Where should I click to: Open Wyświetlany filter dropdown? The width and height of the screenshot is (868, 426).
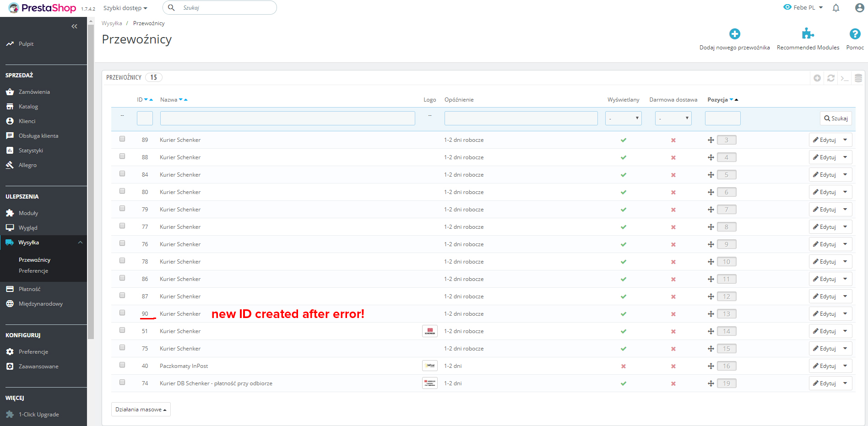click(624, 119)
